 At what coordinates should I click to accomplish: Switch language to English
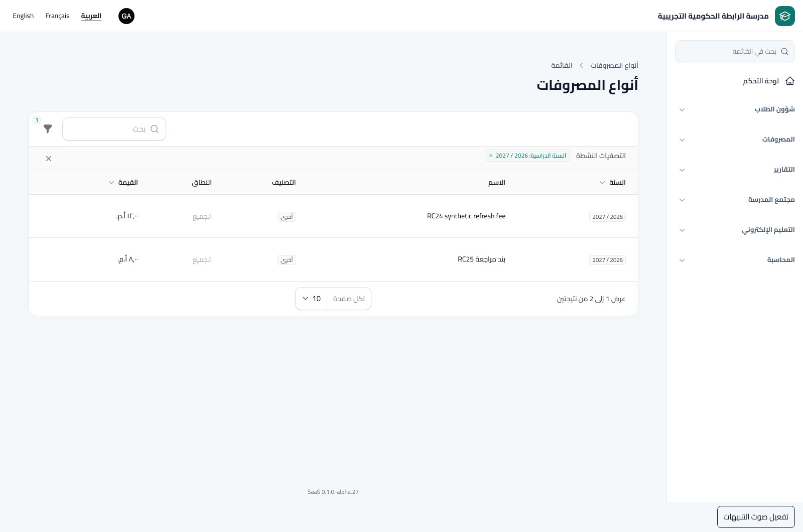23,16
